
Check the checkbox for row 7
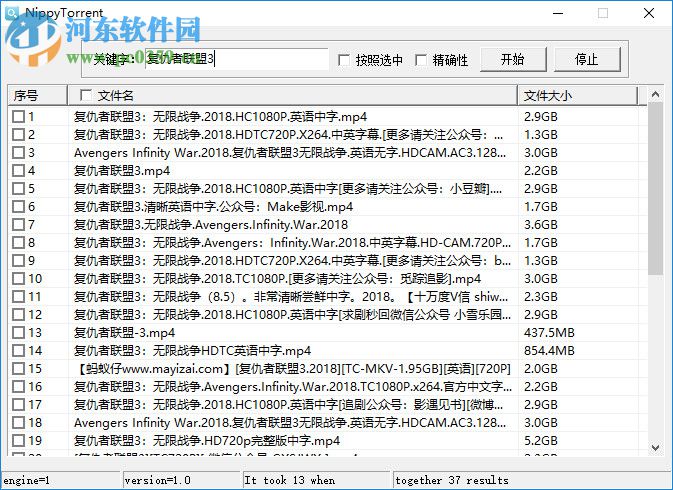pyautogui.click(x=18, y=225)
